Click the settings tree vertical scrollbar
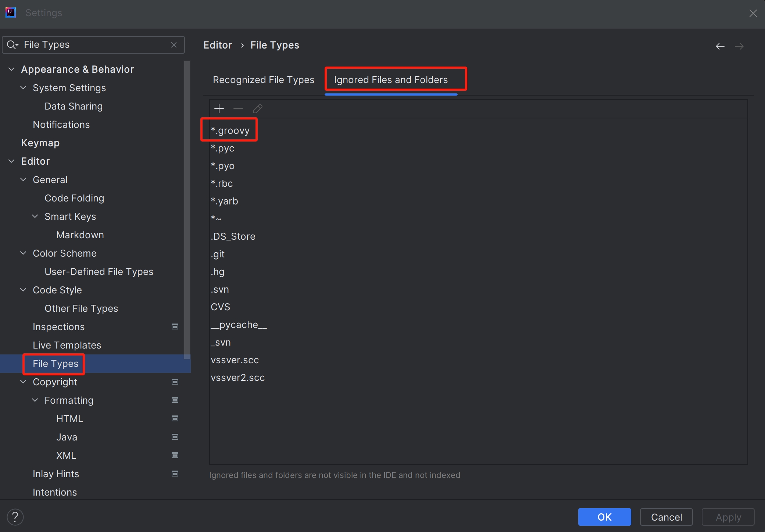 [187, 210]
